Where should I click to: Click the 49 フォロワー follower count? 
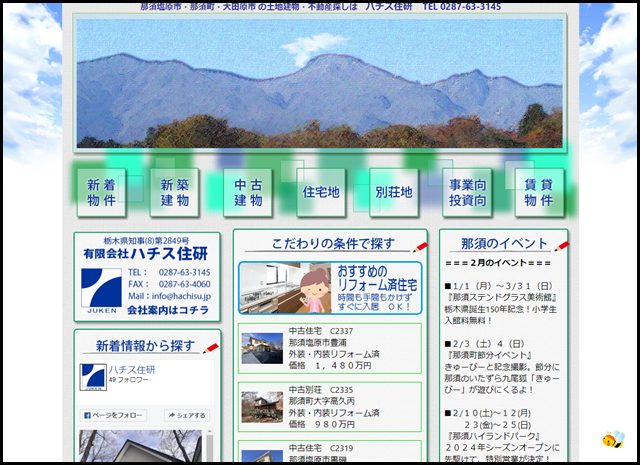pos(129,380)
